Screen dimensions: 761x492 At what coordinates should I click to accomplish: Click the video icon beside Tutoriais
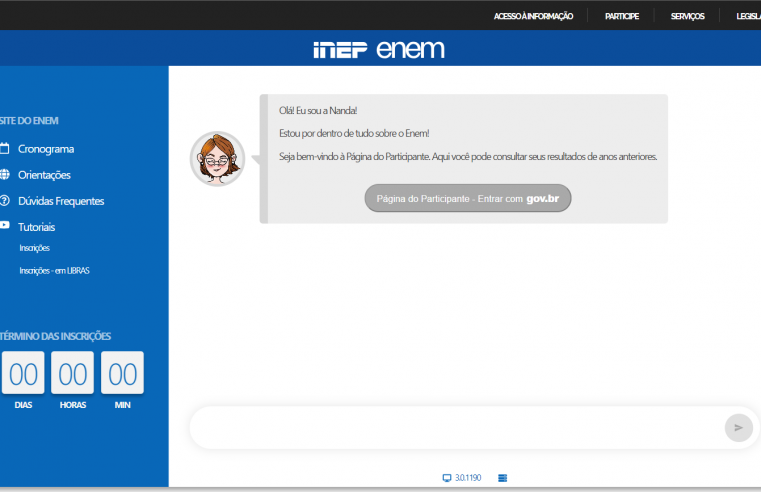(5, 227)
